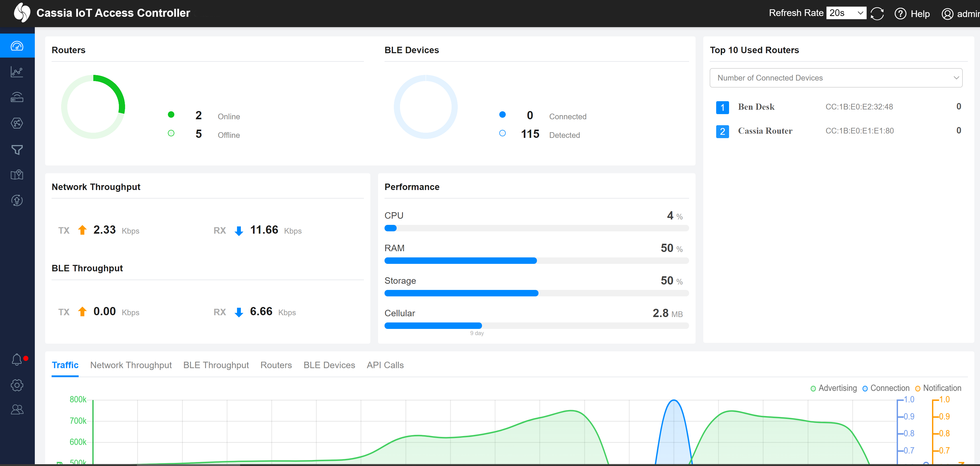Click the admin user avatar icon
The height and width of the screenshot is (466, 980).
click(947, 14)
